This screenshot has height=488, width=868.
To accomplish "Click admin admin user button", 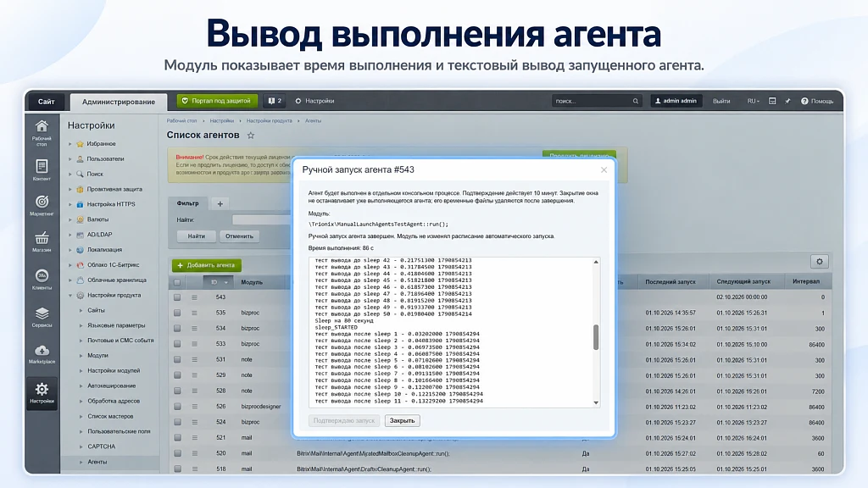I will [676, 101].
